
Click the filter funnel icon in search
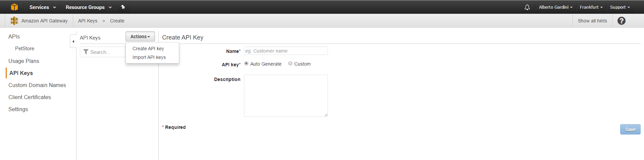tap(86, 52)
